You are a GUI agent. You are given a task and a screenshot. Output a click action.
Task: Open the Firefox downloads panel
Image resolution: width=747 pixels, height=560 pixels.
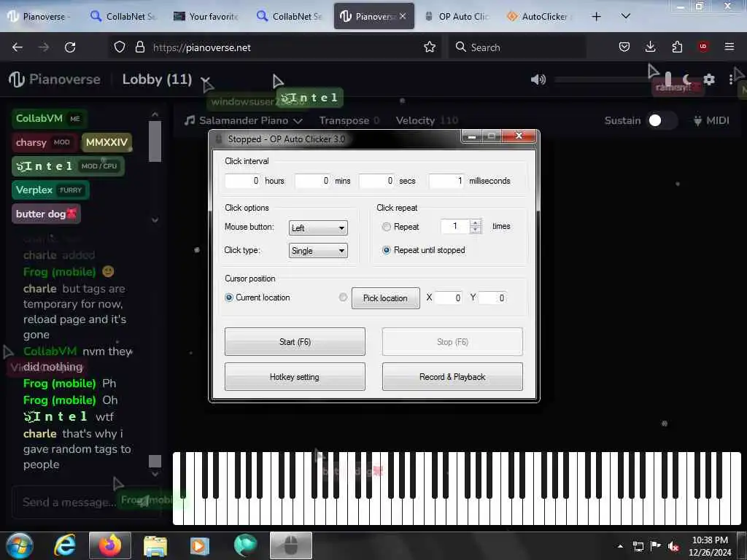tap(650, 47)
